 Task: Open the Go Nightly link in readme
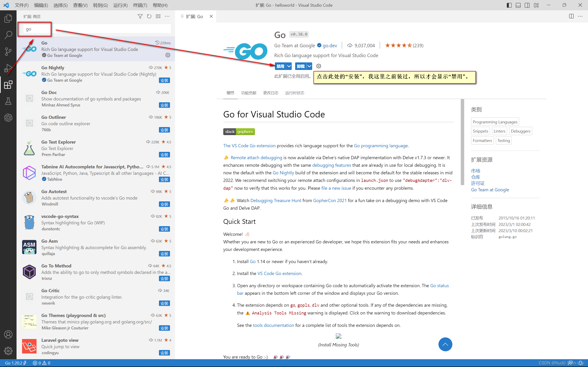[x=283, y=172]
